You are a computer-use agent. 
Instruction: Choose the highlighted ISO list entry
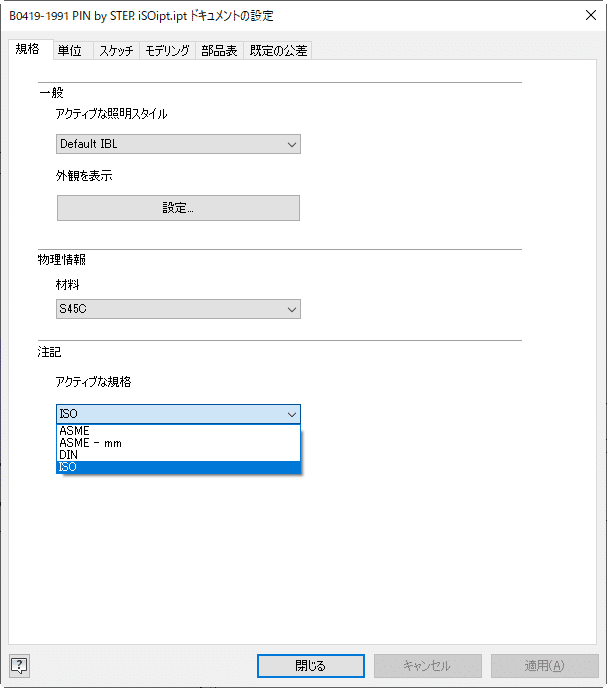point(178,467)
